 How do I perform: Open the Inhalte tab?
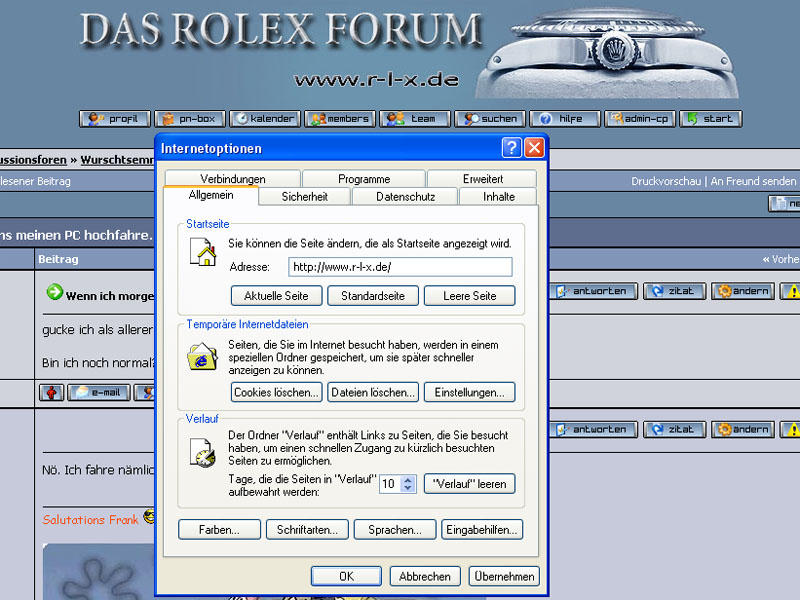(498, 196)
